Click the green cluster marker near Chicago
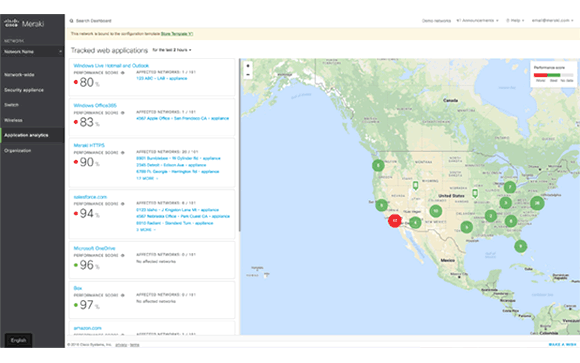 (510, 187)
